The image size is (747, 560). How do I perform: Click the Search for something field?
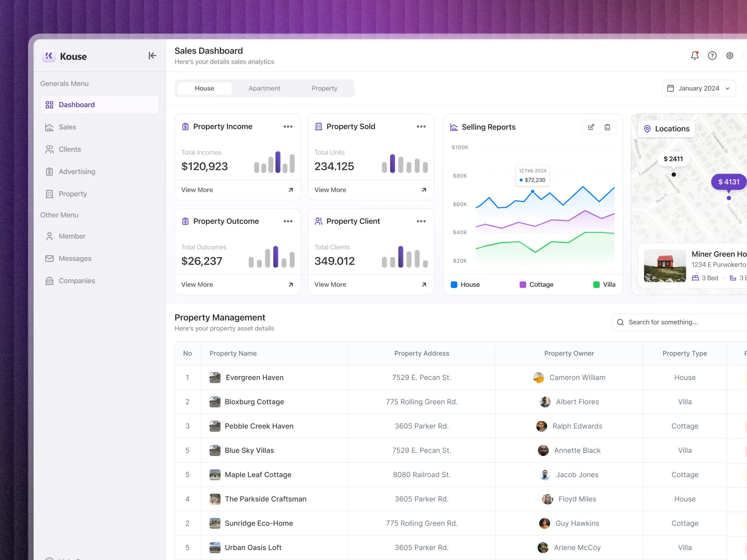679,322
